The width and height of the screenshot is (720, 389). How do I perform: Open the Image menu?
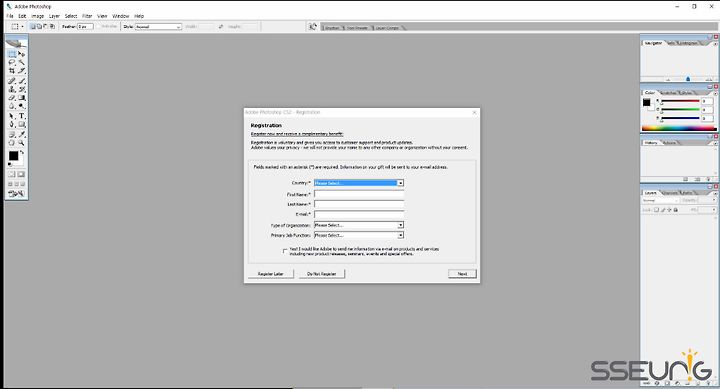[38, 16]
